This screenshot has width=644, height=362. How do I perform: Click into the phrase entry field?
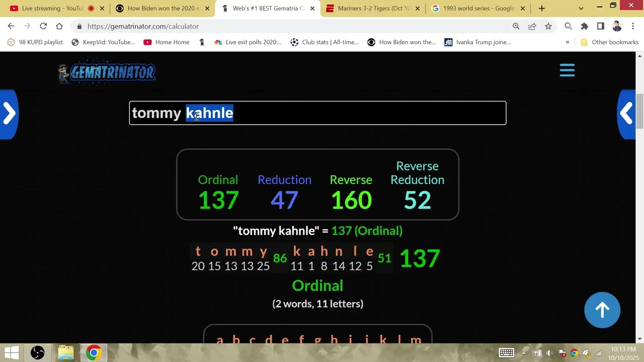pyautogui.click(x=317, y=113)
